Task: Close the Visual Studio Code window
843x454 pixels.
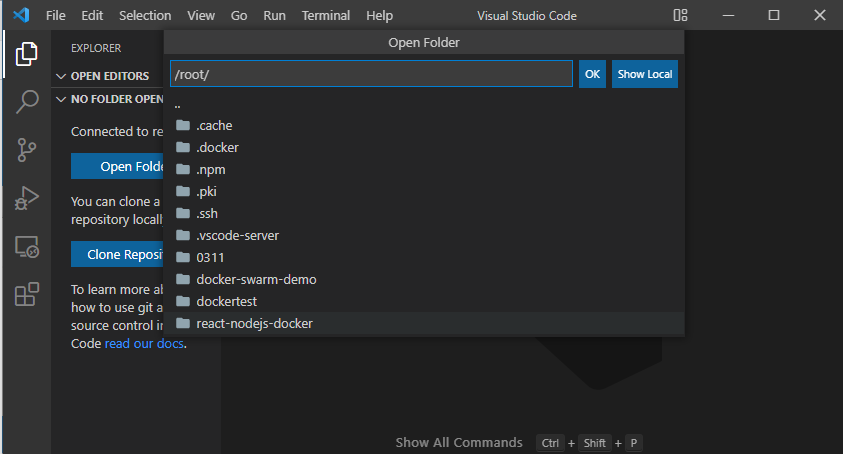Action: click(x=819, y=15)
